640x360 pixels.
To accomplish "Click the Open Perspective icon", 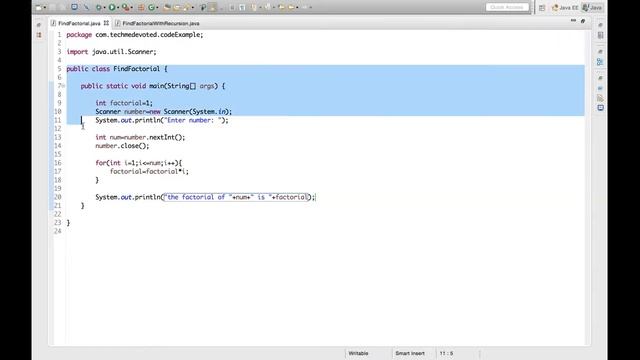I will (542, 8).
